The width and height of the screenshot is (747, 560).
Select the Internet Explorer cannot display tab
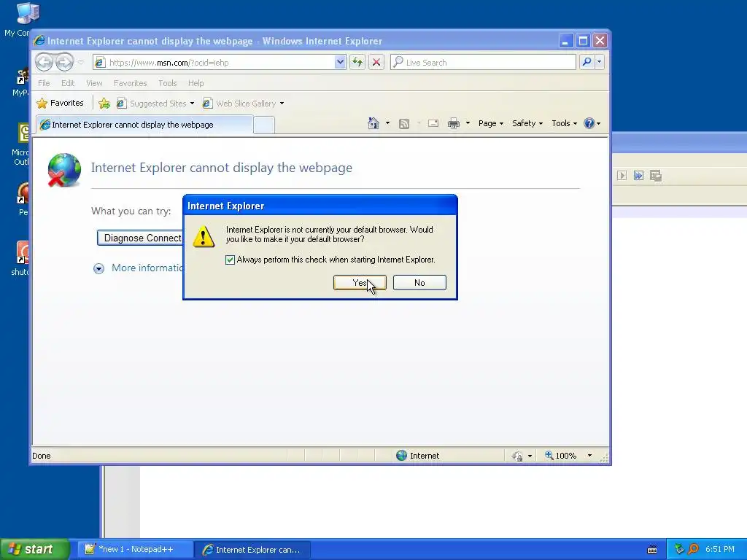(144, 125)
